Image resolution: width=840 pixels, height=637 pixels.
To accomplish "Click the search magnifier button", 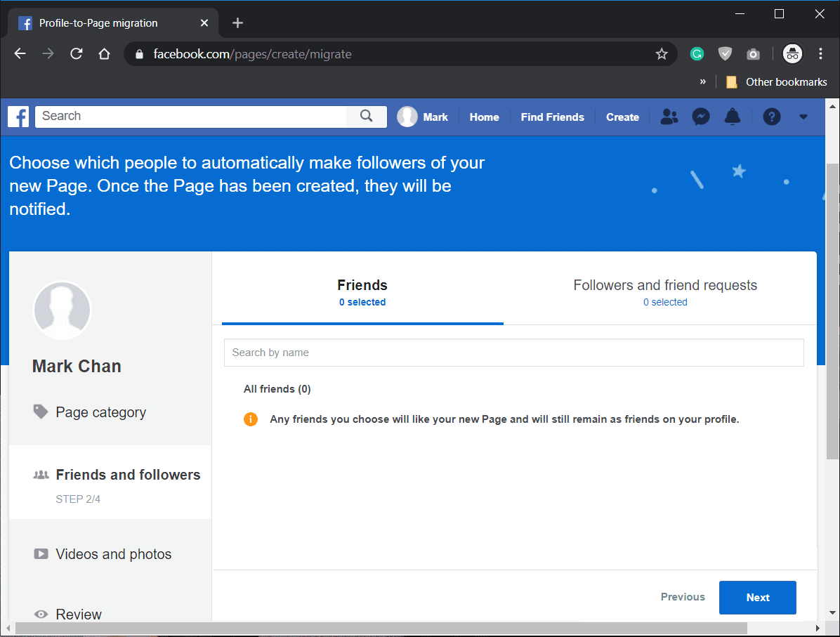I will (366, 117).
